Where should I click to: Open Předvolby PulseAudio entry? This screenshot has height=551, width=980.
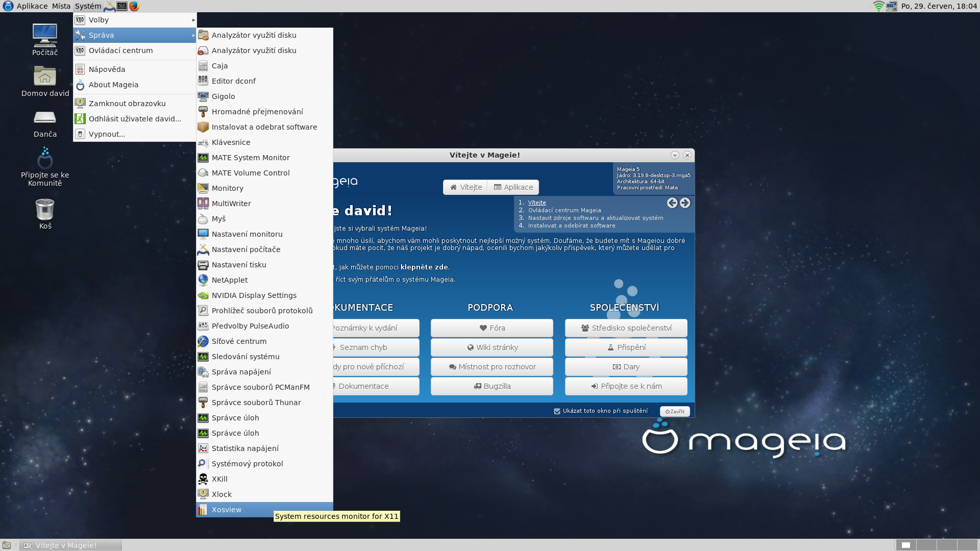point(264,326)
